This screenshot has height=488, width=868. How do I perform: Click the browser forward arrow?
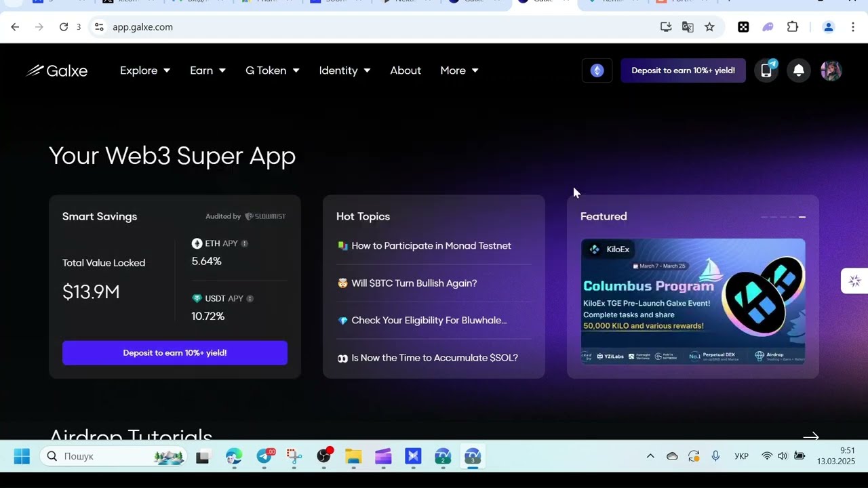pyautogui.click(x=39, y=27)
